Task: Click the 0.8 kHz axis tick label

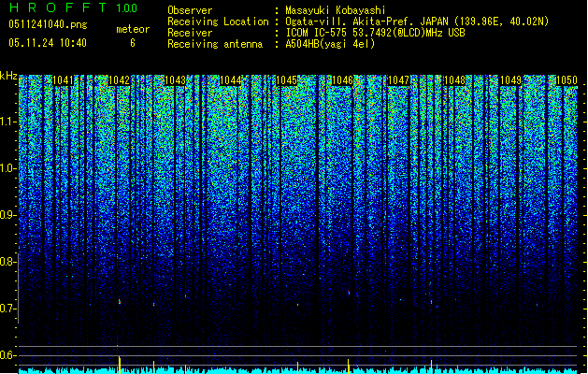Action: coord(8,262)
